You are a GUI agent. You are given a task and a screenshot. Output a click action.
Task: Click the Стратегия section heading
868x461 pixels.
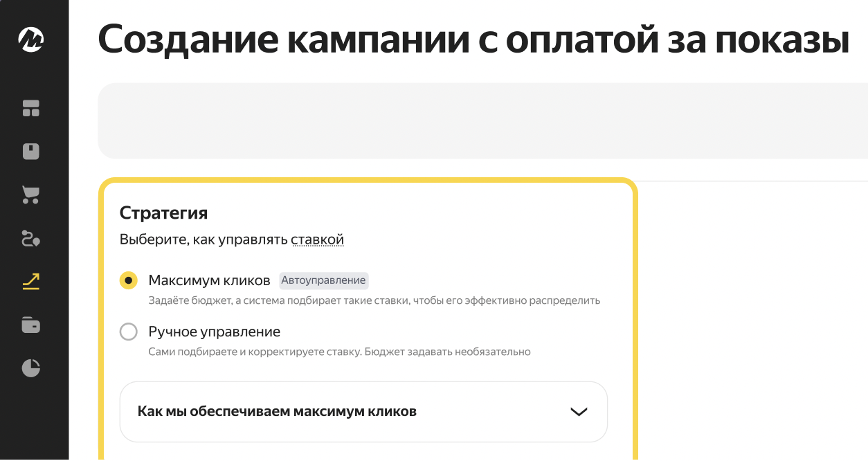163,213
